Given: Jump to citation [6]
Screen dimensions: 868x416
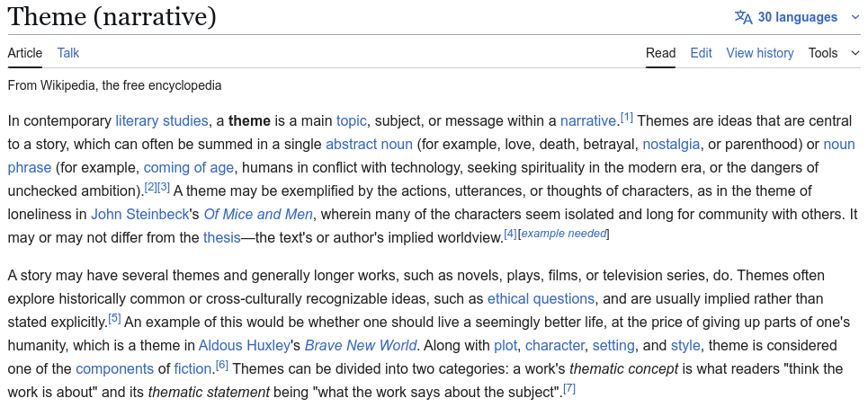Looking at the screenshot, I should coord(222,366).
